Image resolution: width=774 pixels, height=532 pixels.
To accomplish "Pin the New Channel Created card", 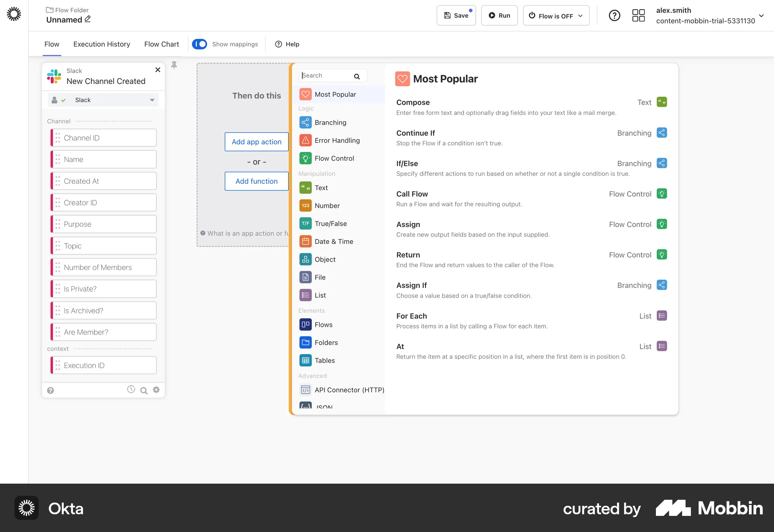I will click(x=174, y=65).
